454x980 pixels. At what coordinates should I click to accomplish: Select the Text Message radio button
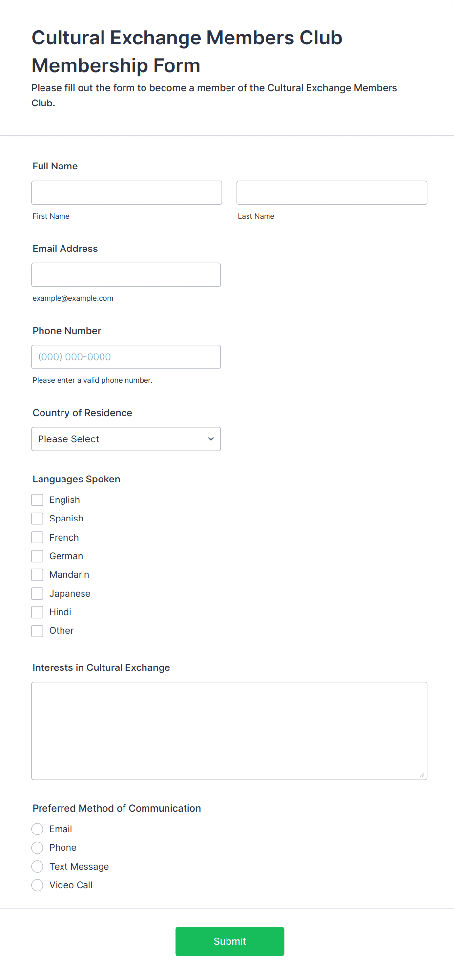pos(37,866)
